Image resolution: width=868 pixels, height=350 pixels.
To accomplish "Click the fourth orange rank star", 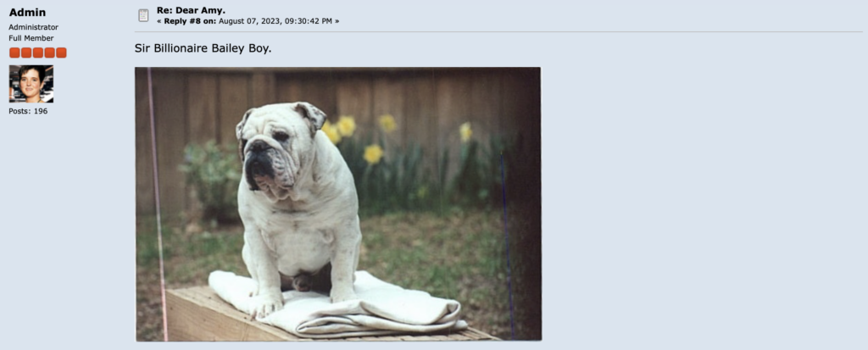I will click(x=49, y=53).
